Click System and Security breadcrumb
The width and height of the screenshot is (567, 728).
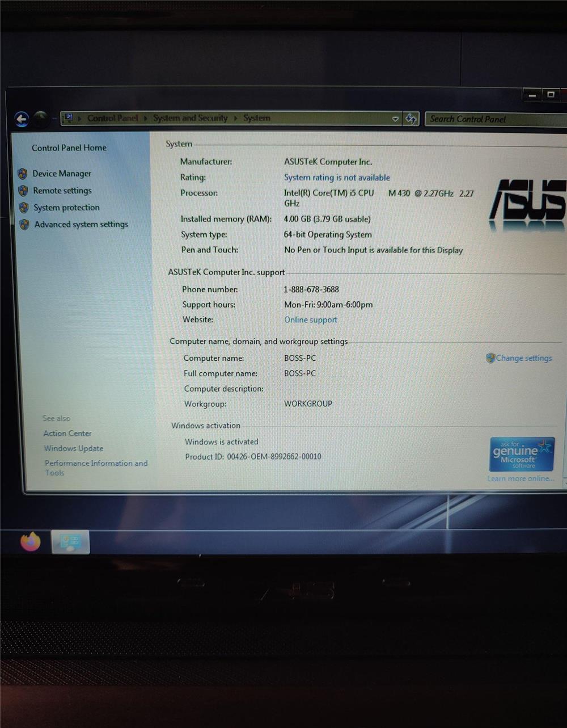[x=190, y=118]
